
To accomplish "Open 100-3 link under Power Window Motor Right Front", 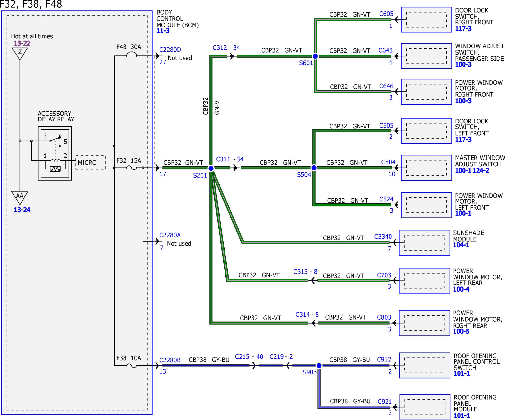I will (x=463, y=101).
